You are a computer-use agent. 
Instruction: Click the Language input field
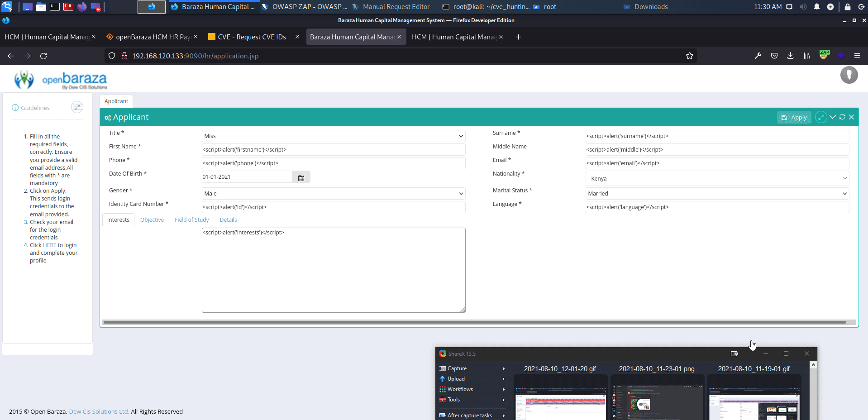click(x=717, y=207)
